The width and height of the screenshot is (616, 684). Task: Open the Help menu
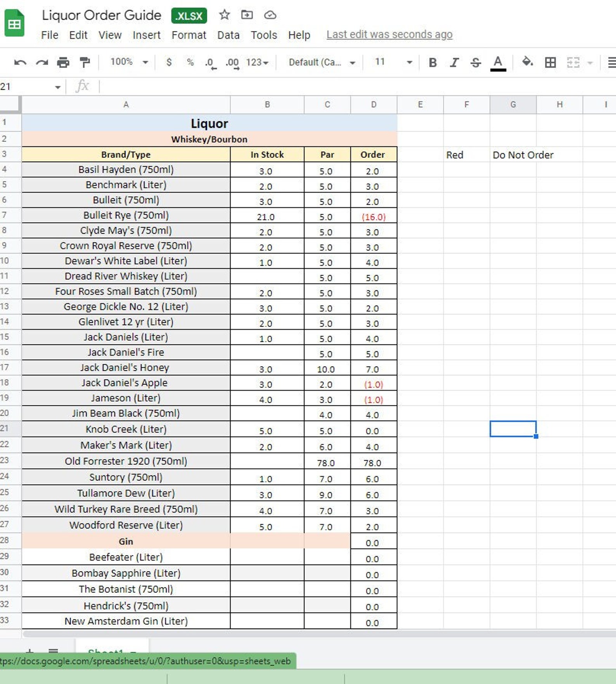[x=299, y=35]
